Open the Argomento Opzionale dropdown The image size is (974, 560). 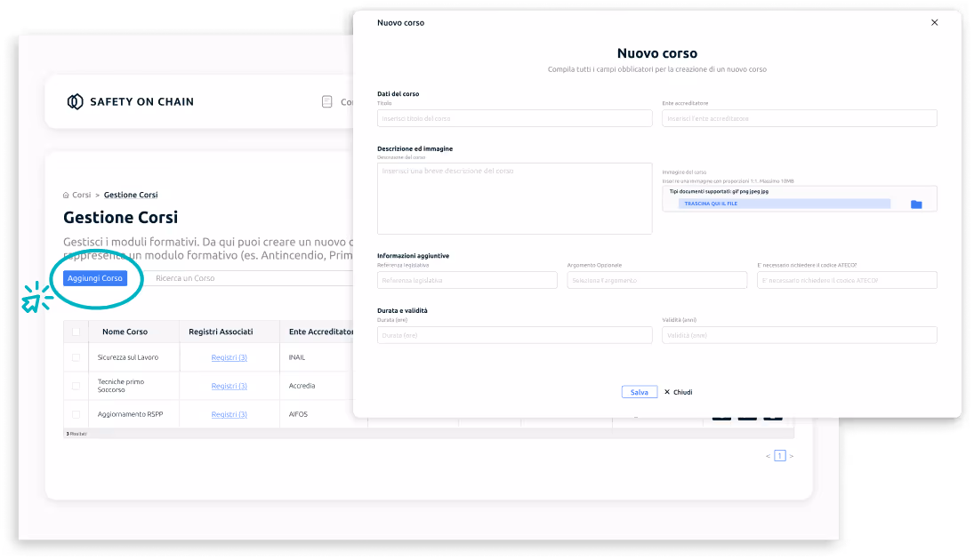coord(656,280)
